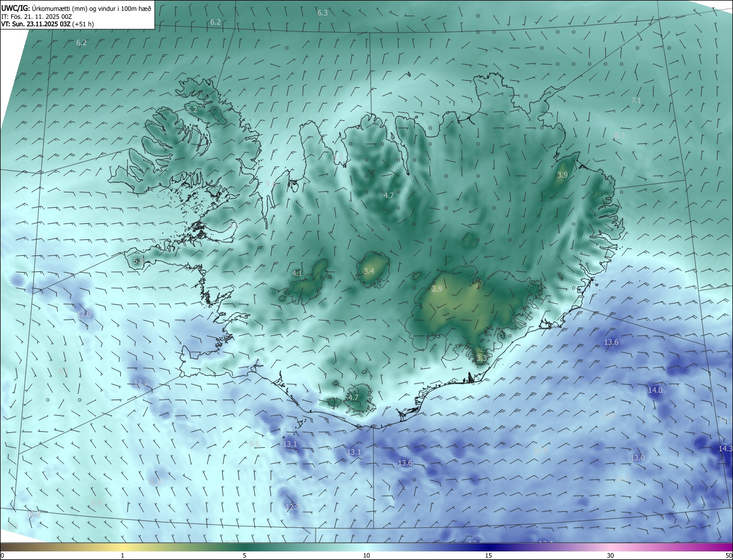Click the 4.1 value on Langjökull glacier
733x560 pixels.
[297, 274]
